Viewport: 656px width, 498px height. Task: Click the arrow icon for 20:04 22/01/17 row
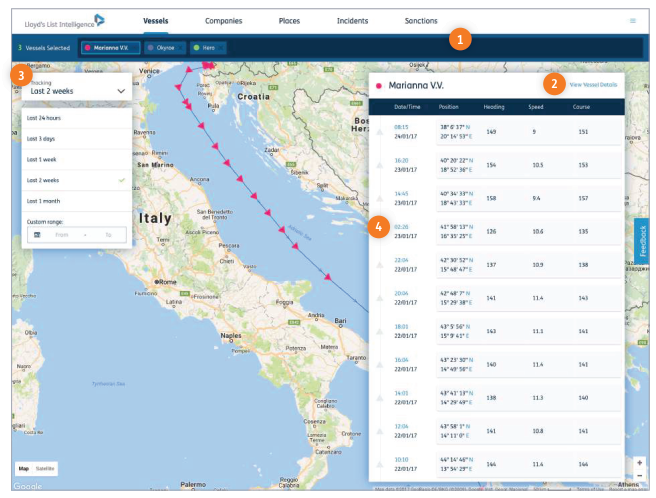point(379,298)
